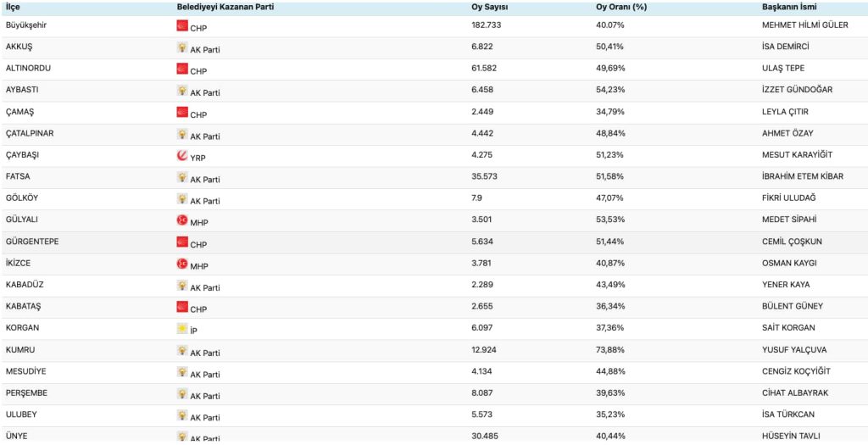Click the YRP logo in the ÇAYBAŞI row
This screenshot has height=445, width=868.
[182, 155]
